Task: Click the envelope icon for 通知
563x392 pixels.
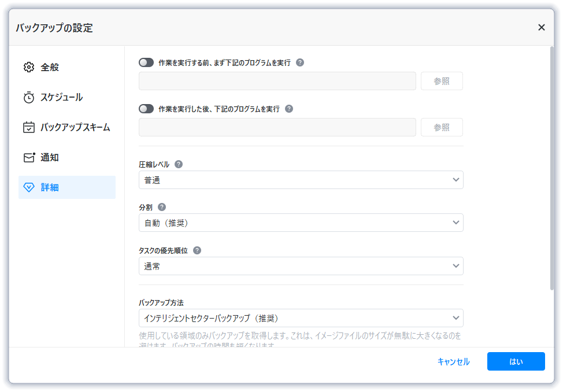Action: click(29, 157)
